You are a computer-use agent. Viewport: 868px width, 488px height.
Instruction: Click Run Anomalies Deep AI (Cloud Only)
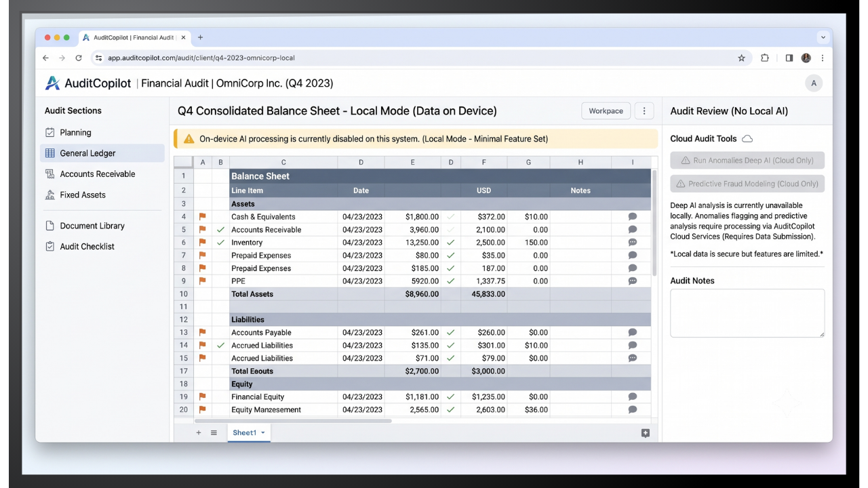pos(747,161)
